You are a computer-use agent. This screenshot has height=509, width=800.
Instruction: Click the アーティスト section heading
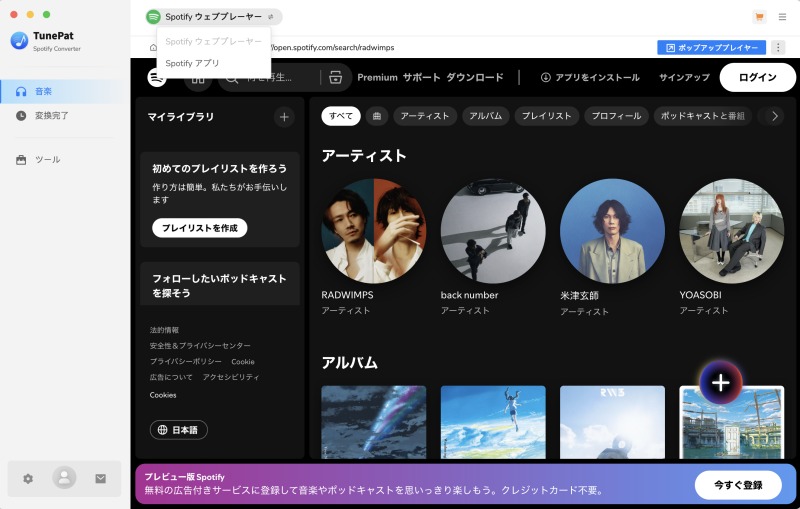[364, 156]
